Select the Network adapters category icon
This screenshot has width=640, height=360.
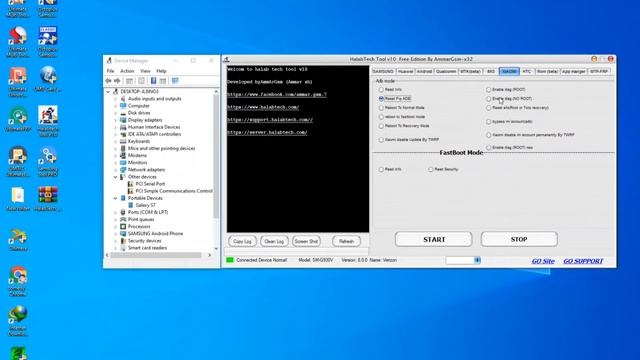(123, 170)
